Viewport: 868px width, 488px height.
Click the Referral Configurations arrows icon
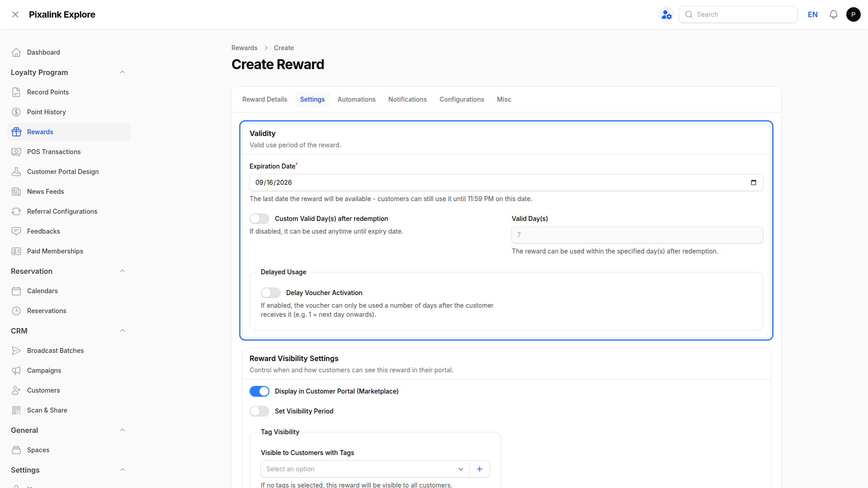click(x=16, y=211)
